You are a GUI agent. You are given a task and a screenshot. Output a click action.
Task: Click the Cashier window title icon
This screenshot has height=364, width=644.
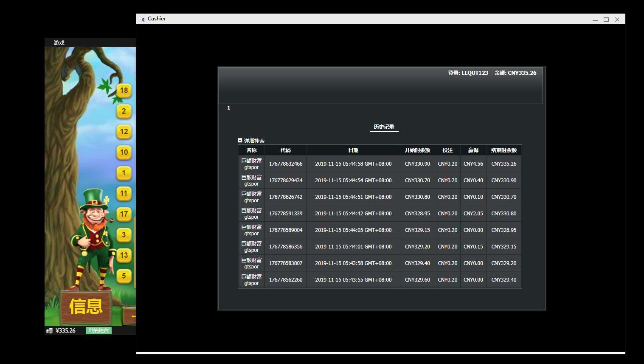[142, 19]
